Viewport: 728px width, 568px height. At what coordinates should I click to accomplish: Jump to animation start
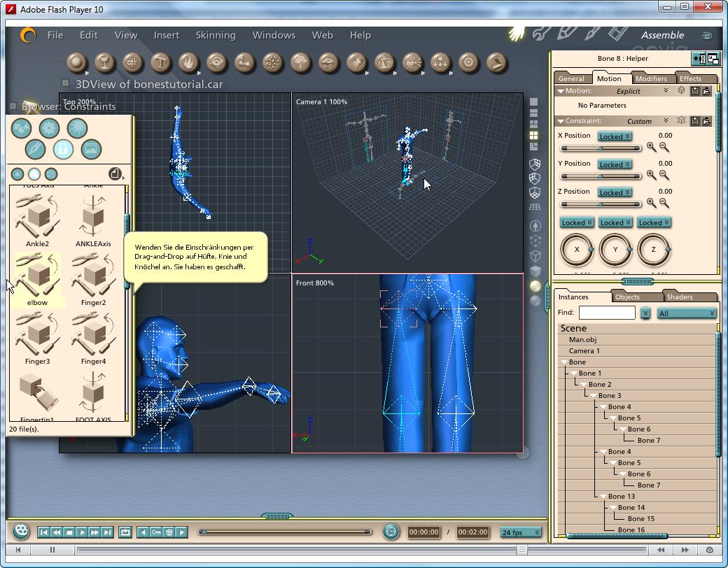point(43,532)
